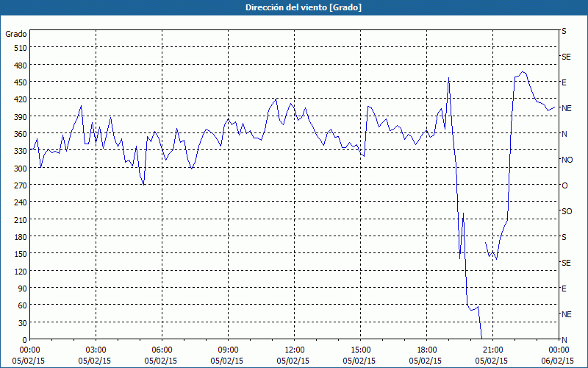The image size is (588, 368).
Task: Choose the 300 degree axis label
Action: point(21,169)
